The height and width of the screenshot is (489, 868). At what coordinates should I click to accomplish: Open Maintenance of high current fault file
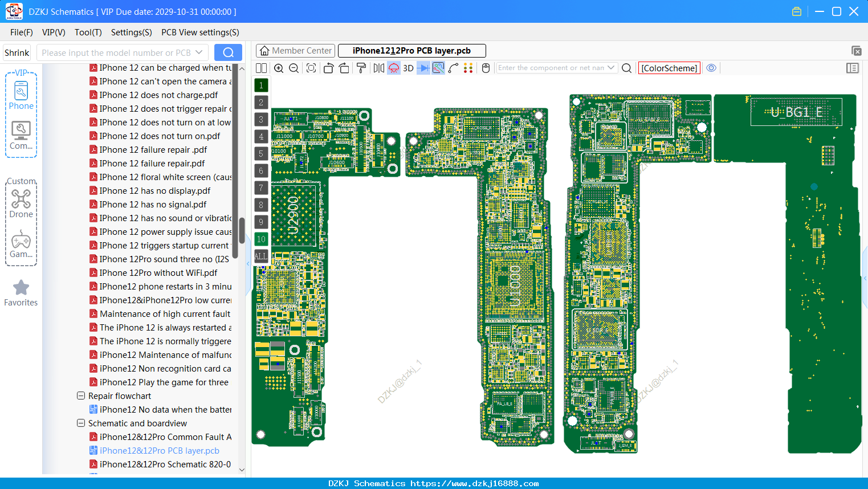[x=165, y=313]
